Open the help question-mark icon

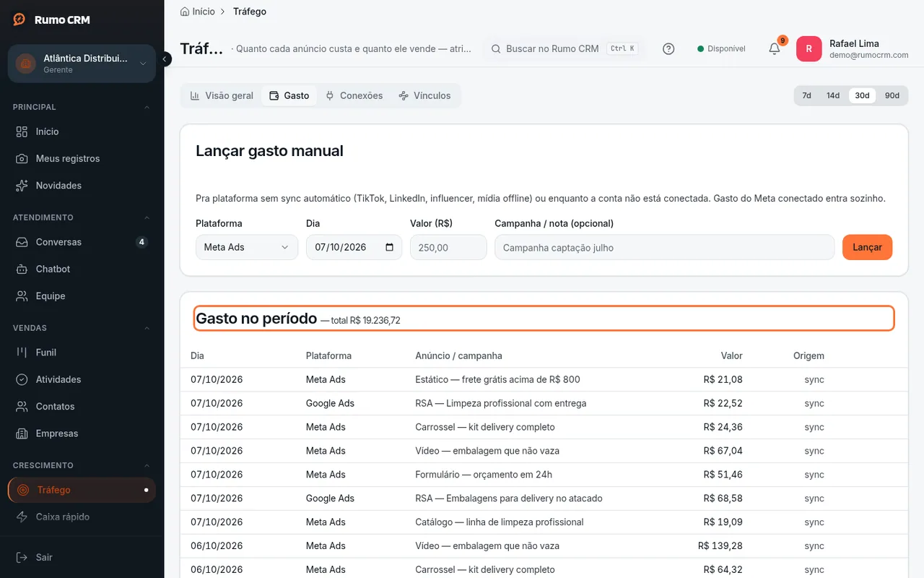pos(668,49)
